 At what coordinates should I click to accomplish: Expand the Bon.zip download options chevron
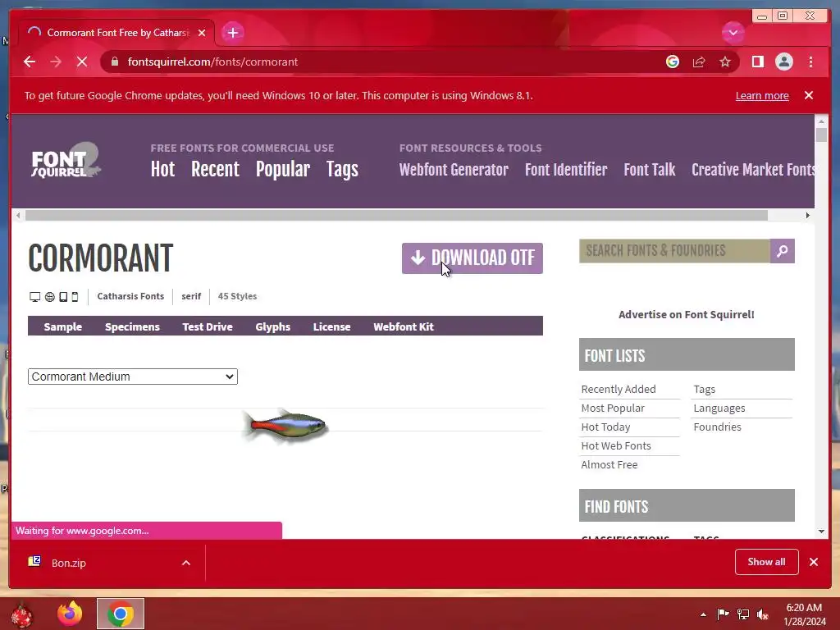(186, 563)
